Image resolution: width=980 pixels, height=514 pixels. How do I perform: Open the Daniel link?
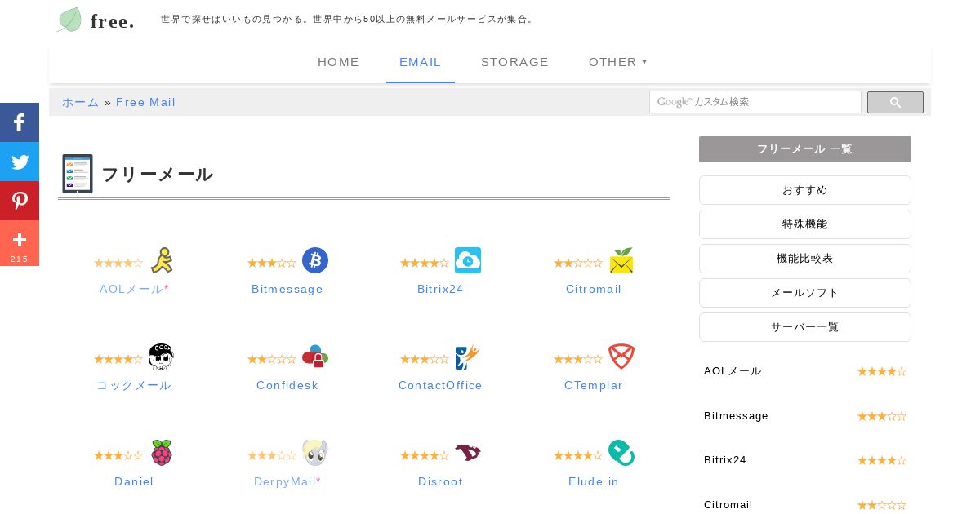click(134, 481)
